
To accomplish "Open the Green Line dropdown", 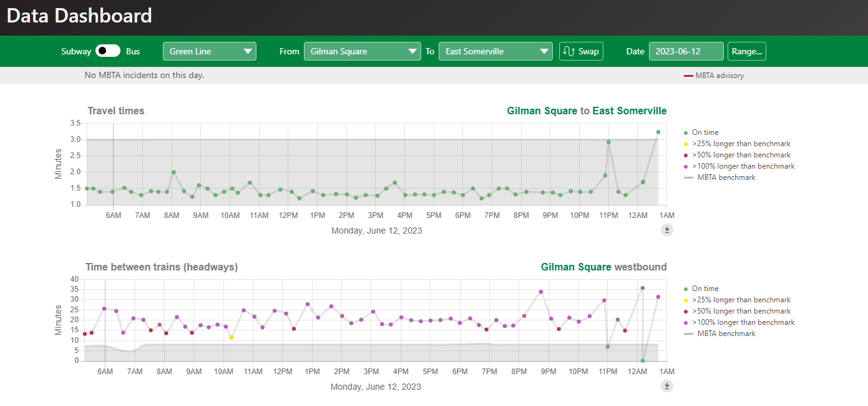I will click(x=209, y=51).
